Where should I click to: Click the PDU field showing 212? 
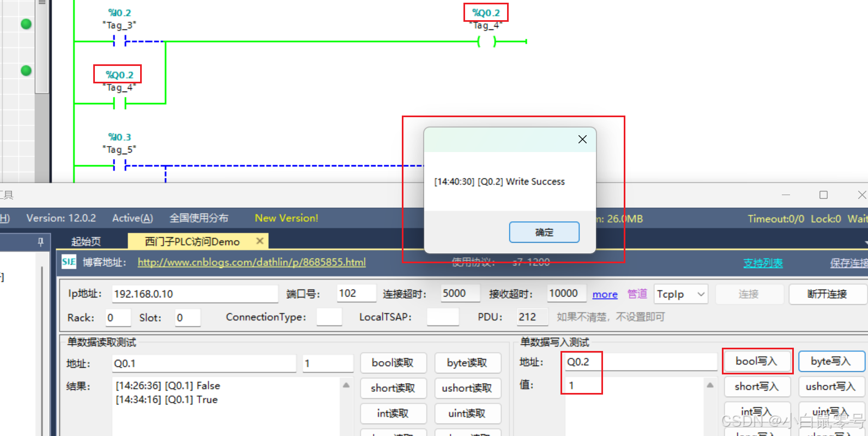coord(533,317)
